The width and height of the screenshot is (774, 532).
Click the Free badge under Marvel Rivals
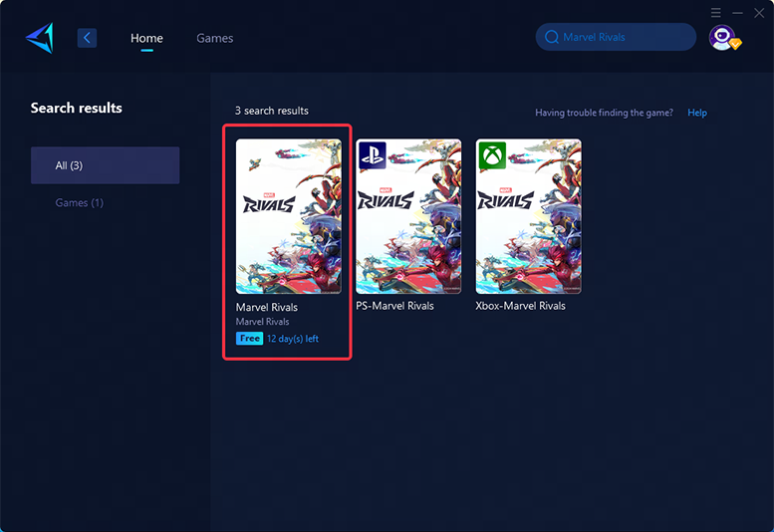click(x=249, y=339)
